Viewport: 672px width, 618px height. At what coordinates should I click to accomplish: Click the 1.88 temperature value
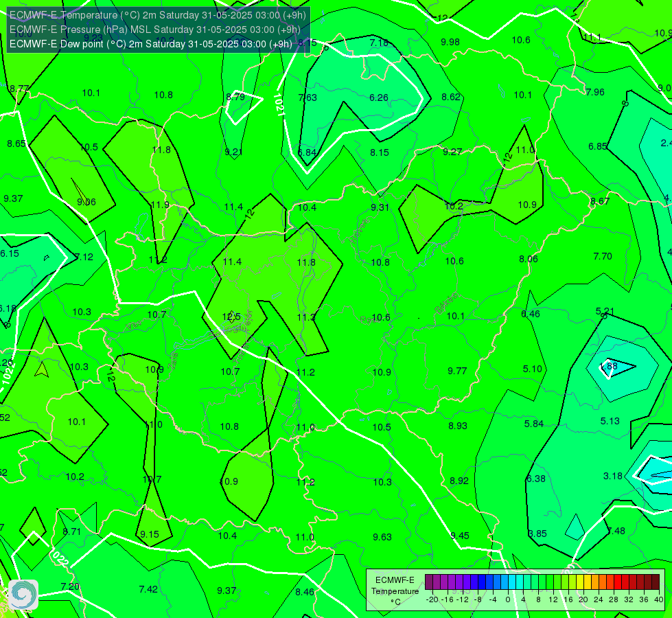609,366
